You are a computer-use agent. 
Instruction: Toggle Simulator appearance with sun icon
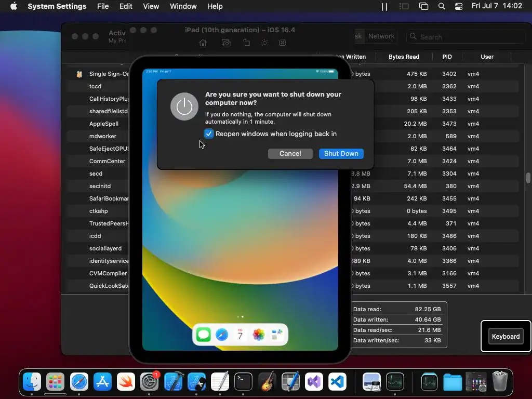[x=264, y=43]
